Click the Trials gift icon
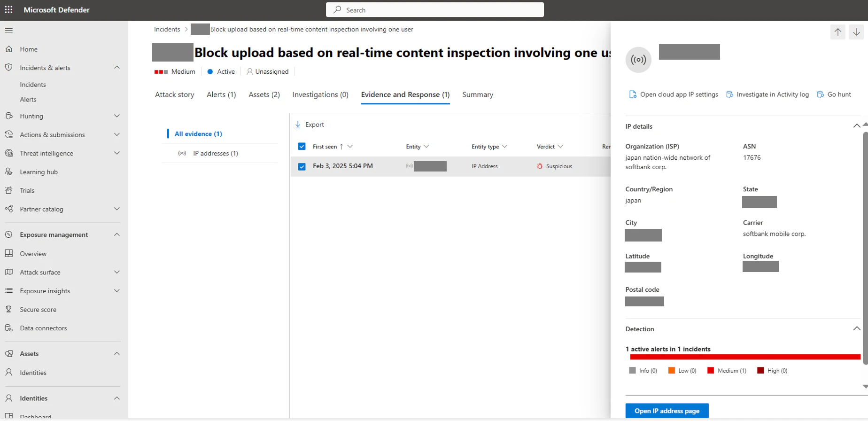868x421 pixels. (x=8, y=190)
